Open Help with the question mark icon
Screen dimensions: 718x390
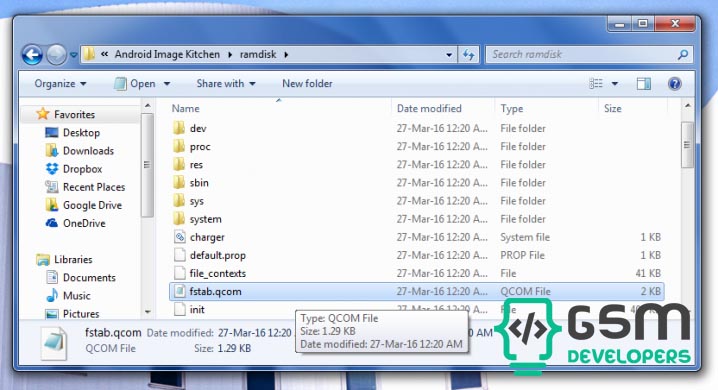(674, 84)
